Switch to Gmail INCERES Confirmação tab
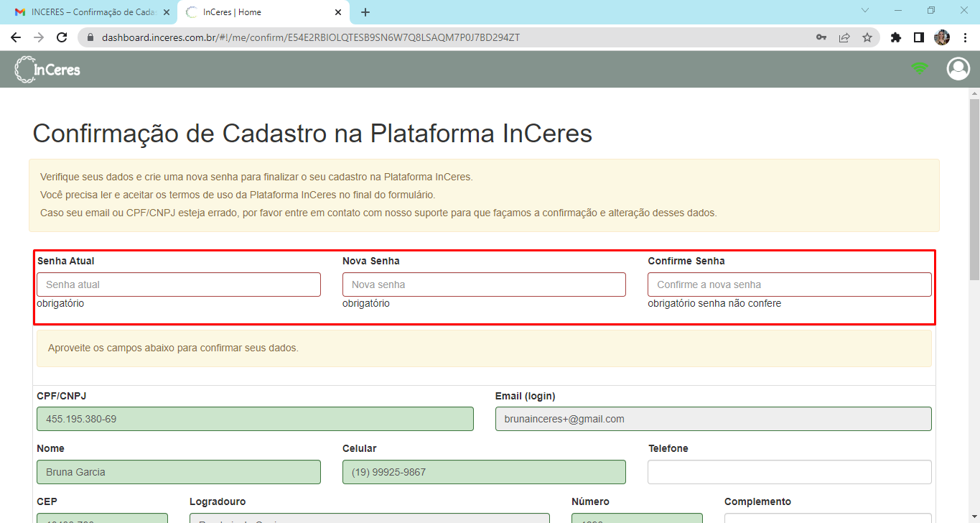The height and width of the screenshot is (523, 980). click(90, 12)
